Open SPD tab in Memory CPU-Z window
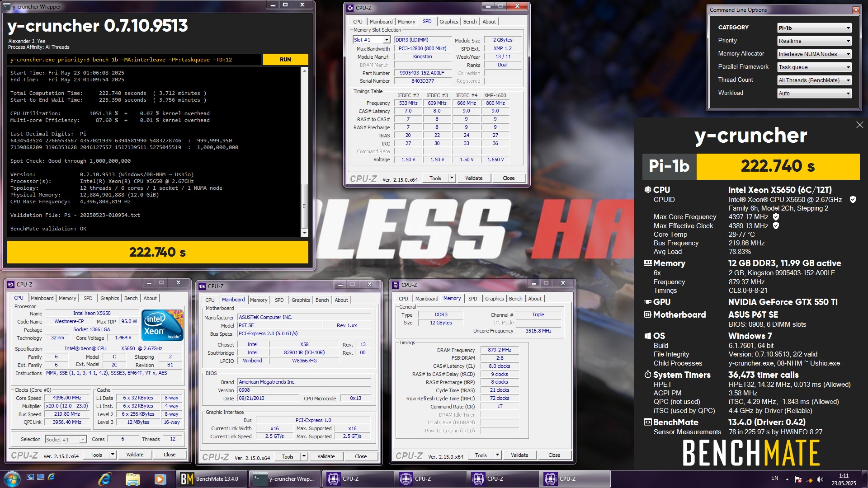Viewport: 868px width, 488px height. pyautogui.click(x=472, y=299)
